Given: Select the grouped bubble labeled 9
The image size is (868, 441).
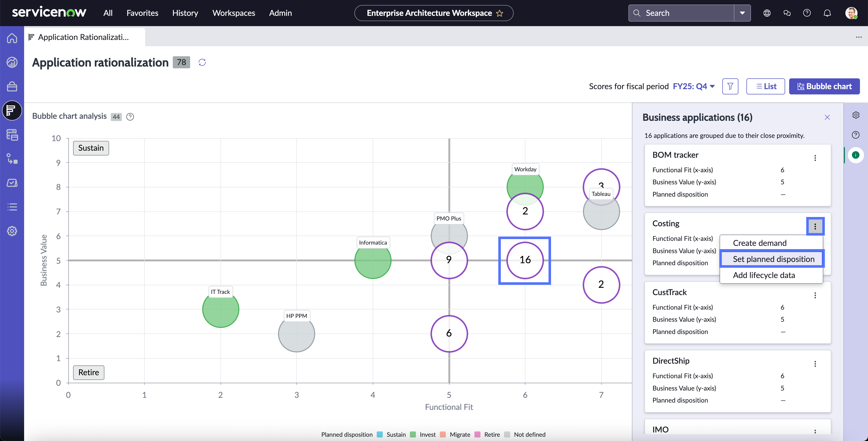Looking at the screenshot, I should (x=449, y=260).
